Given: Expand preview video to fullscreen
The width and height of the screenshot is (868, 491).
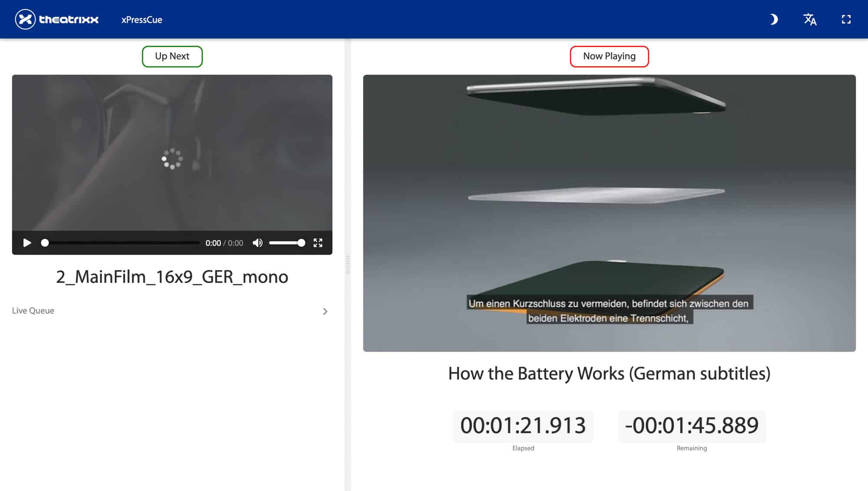Looking at the screenshot, I should 318,243.
